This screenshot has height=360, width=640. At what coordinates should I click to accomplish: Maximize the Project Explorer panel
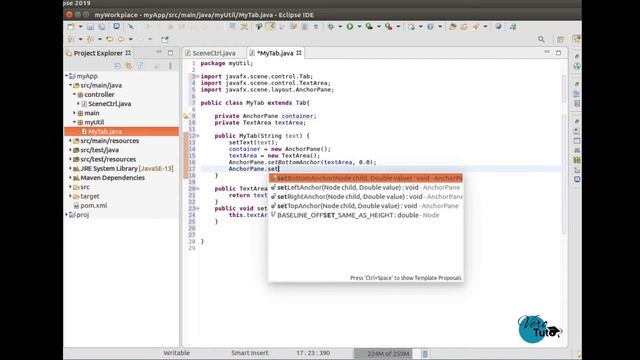click(170, 53)
